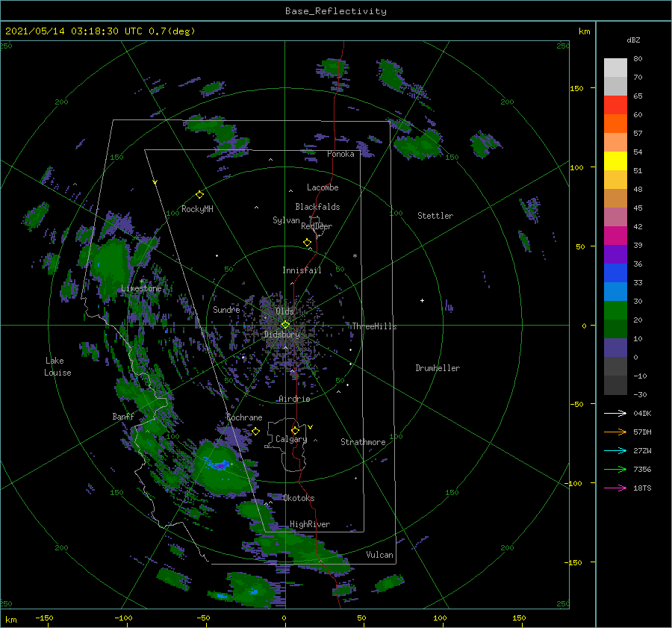Image resolution: width=672 pixels, height=628 pixels.
Task: Click the Innisfail city label
Action: point(302,270)
